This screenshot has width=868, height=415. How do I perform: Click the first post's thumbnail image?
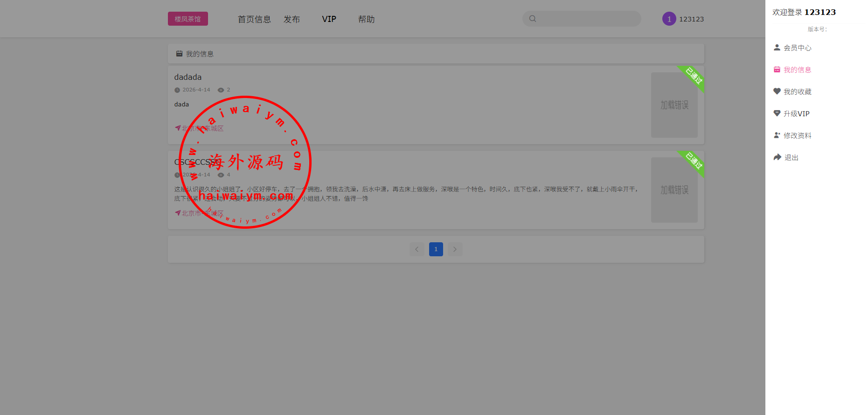tap(674, 105)
